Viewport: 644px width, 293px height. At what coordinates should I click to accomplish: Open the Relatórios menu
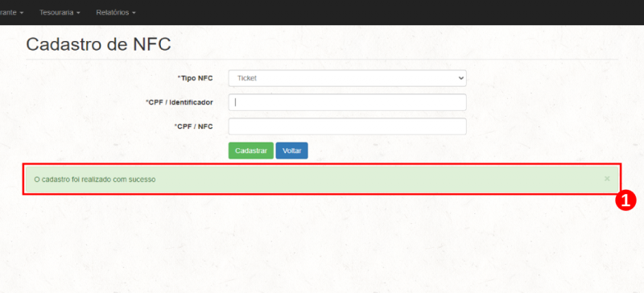(x=116, y=12)
